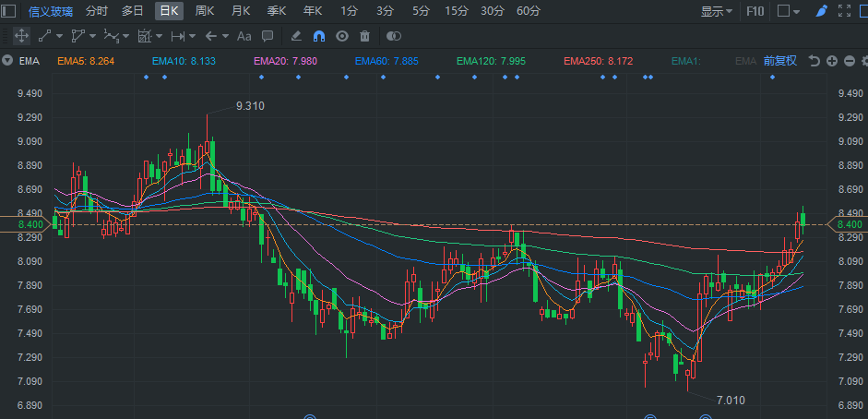The height and width of the screenshot is (419, 868).
Task: Toggle the magnet snap mode
Action: 319,36
